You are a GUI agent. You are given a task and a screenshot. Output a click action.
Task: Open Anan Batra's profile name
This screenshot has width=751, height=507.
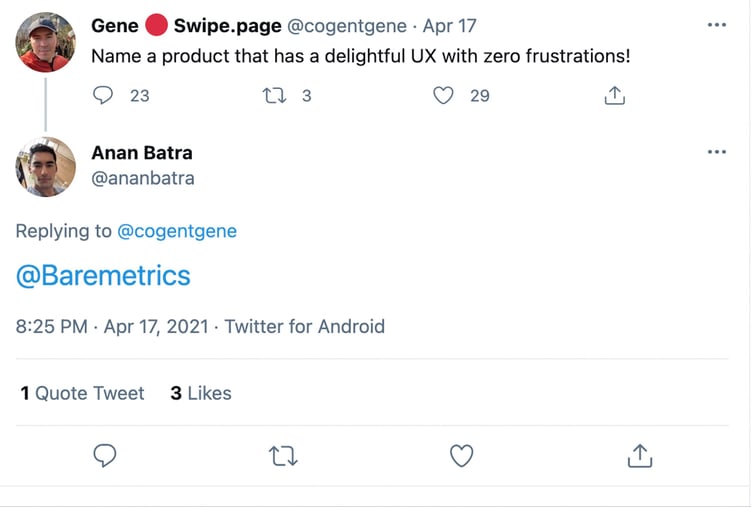pyautogui.click(x=141, y=153)
